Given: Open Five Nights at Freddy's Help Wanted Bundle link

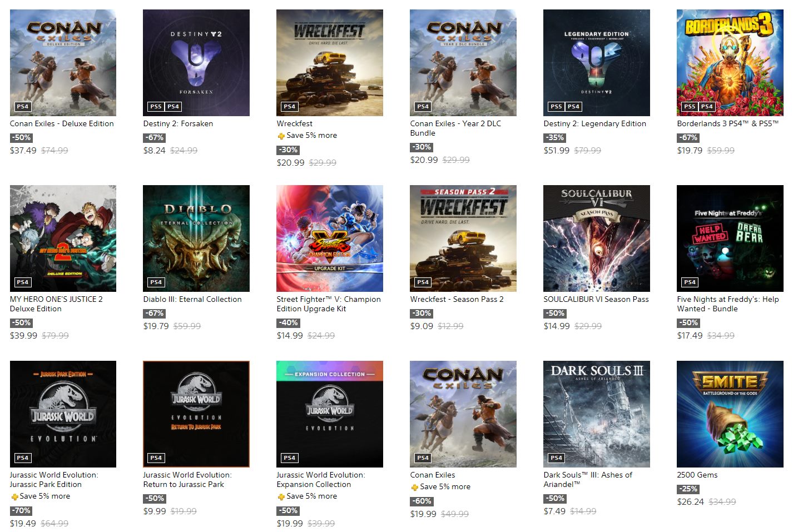Looking at the screenshot, I should point(728,304).
